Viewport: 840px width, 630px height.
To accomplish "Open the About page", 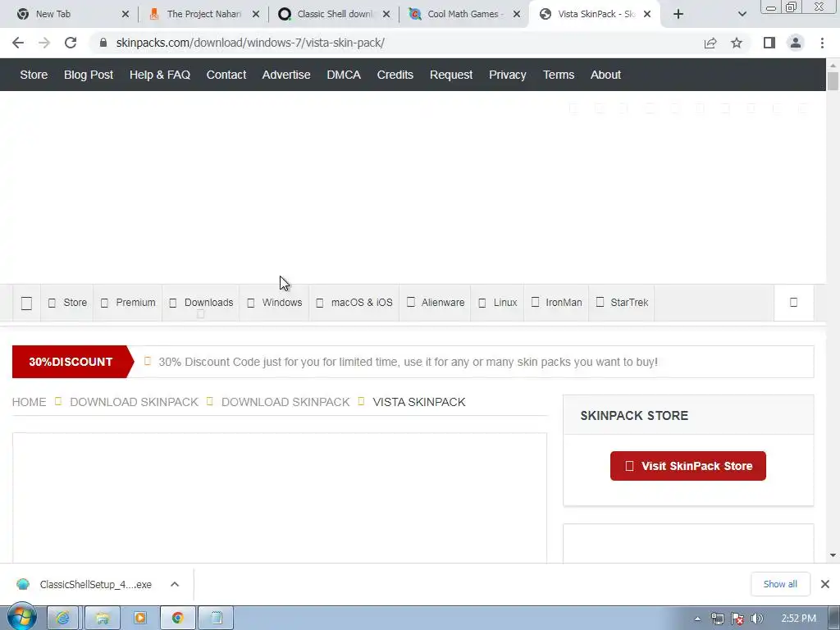I will pos(605,75).
